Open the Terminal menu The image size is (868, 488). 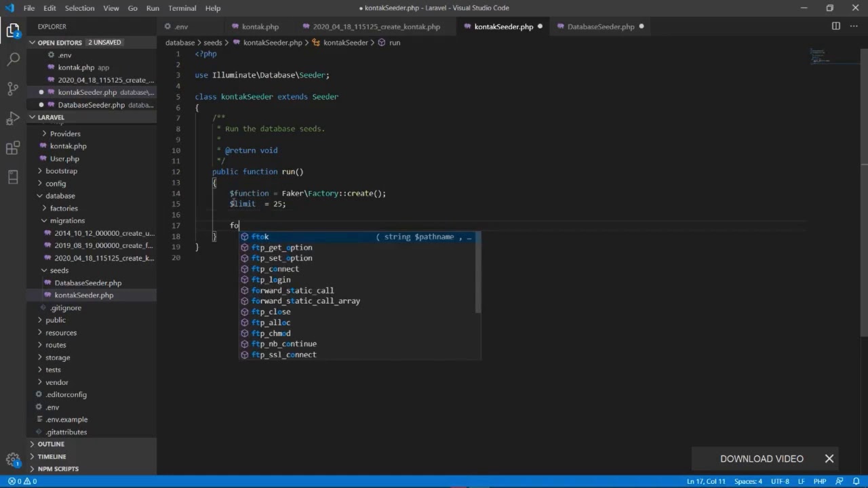[182, 8]
